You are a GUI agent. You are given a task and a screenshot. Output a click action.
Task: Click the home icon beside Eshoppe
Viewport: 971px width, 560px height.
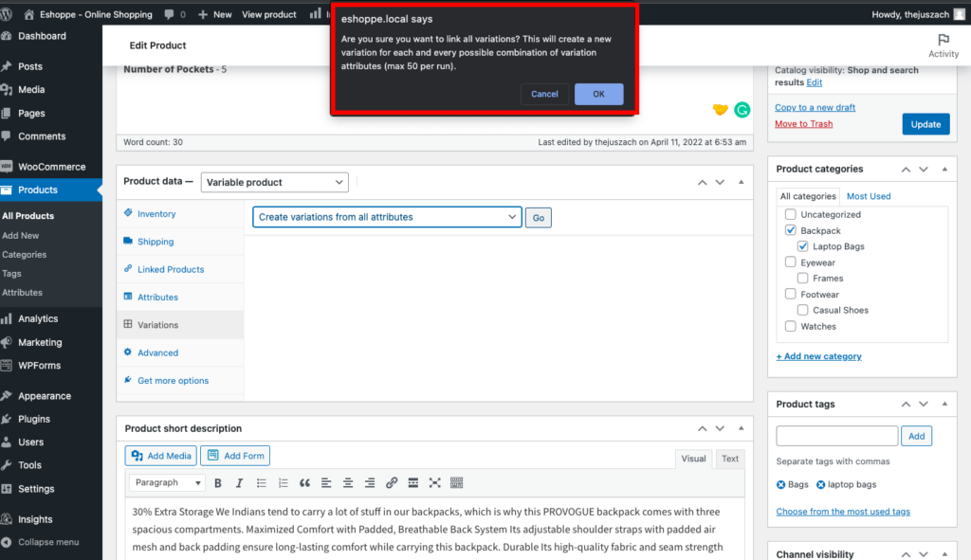click(29, 13)
